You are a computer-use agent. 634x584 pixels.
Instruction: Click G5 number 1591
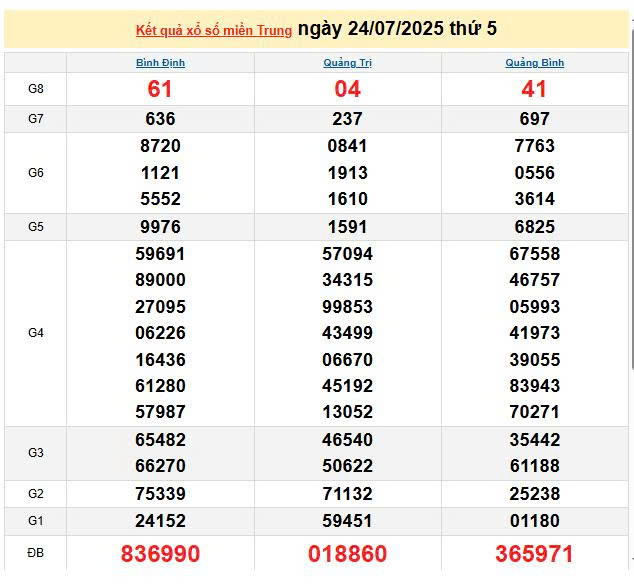click(348, 227)
